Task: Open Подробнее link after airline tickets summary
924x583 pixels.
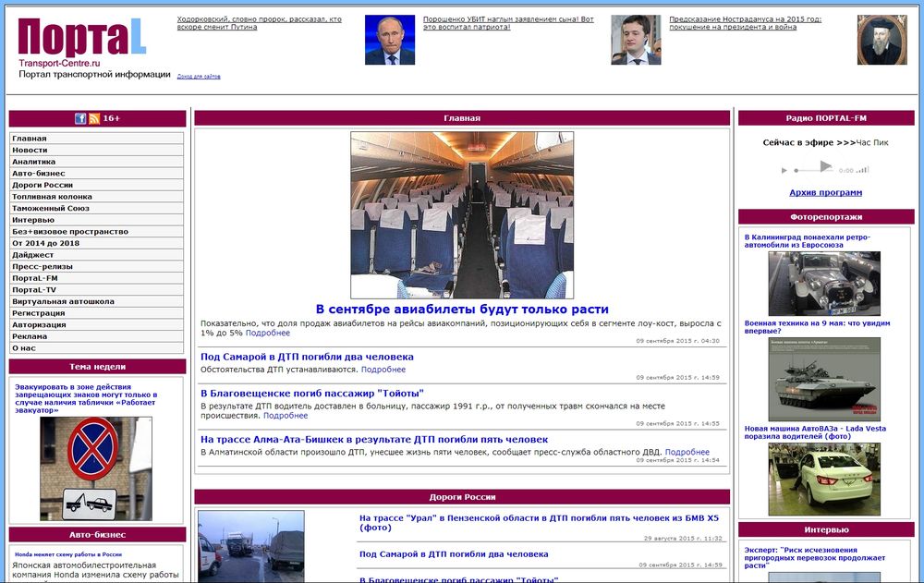Action: pyautogui.click(x=268, y=333)
